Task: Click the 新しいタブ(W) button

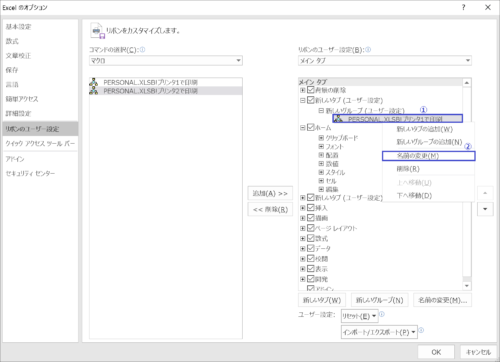Action: tap(322, 300)
